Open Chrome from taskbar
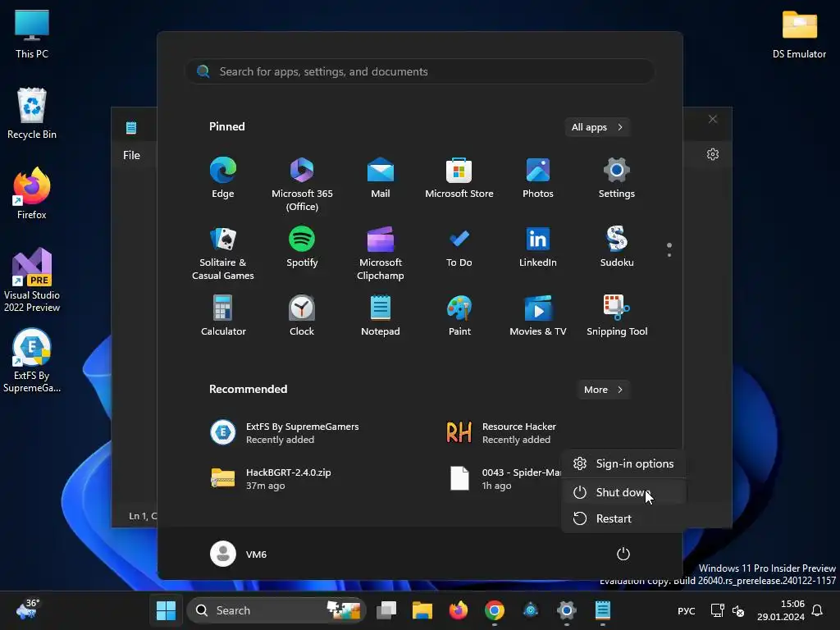Image resolution: width=840 pixels, height=630 pixels. pos(495,610)
